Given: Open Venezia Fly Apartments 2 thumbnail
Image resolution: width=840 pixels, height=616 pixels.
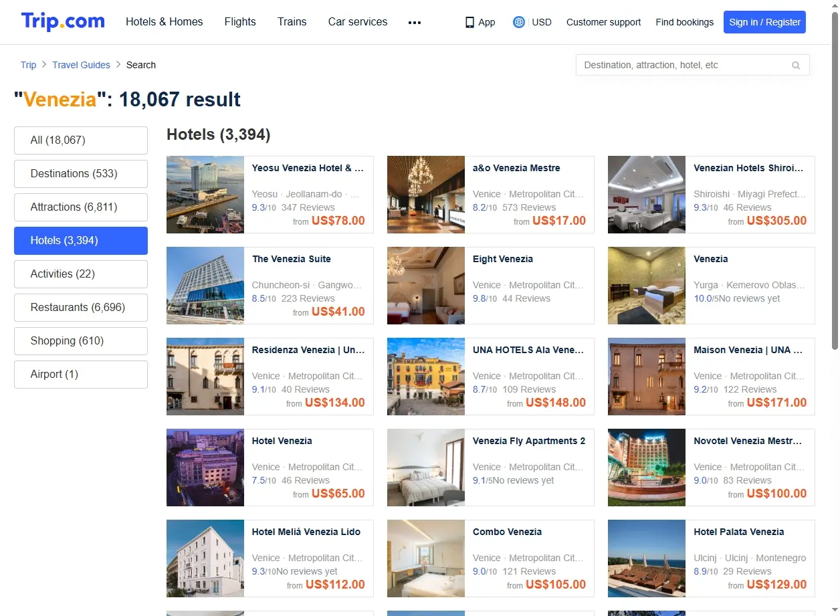Looking at the screenshot, I should click(426, 468).
